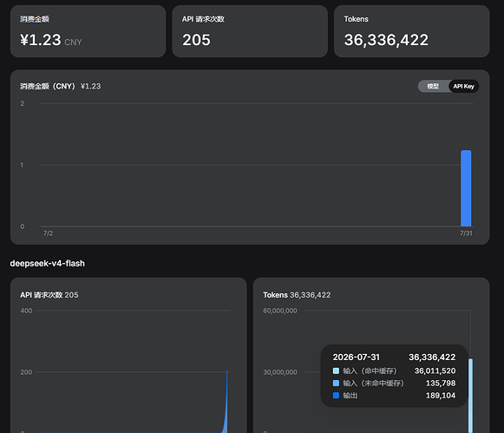Image resolution: width=504 pixels, height=433 pixels.
Task: Click the blue 7/31 spending bar
Action: pos(466,188)
